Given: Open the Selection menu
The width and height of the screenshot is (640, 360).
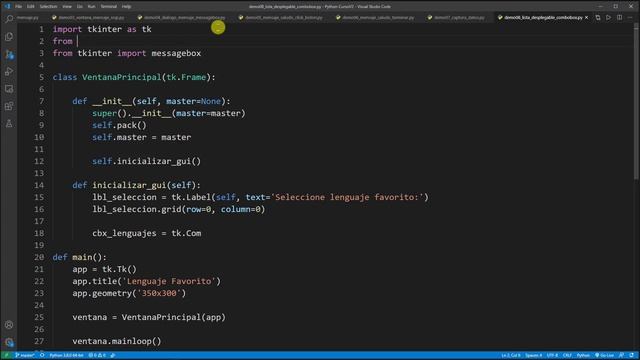Looking at the screenshot, I should (x=48, y=7).
